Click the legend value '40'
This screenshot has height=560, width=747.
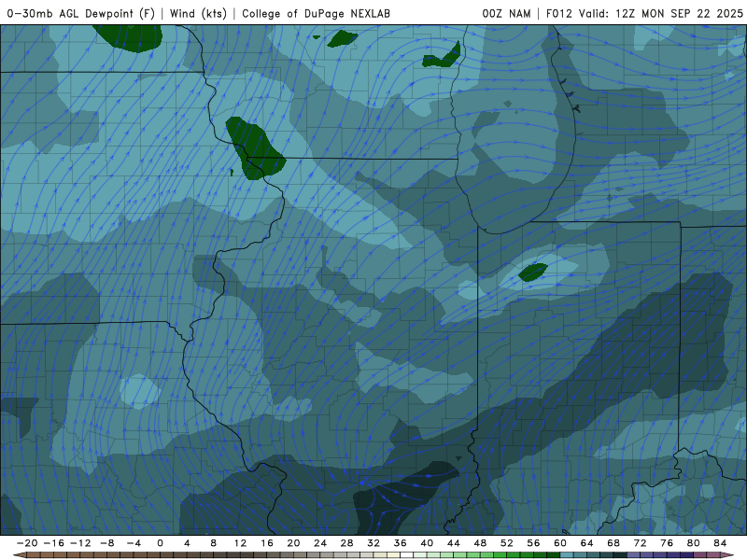point(427,543)
